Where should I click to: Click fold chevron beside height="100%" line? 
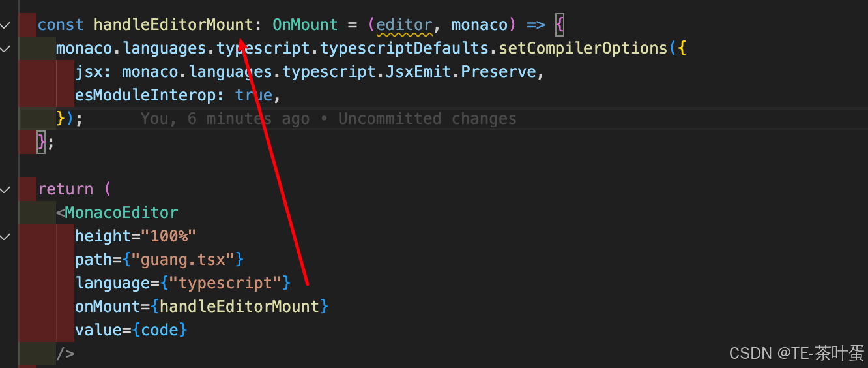(6, 236)
